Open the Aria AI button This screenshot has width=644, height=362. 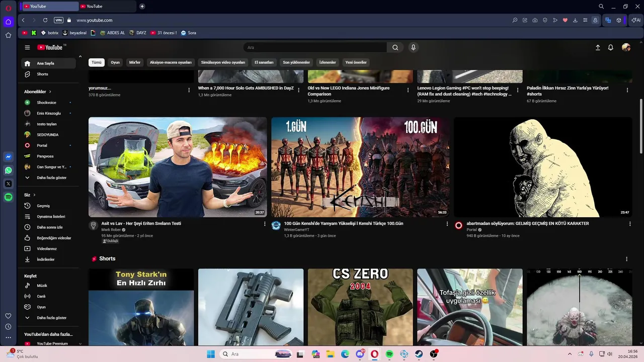[x=636, y=20]
